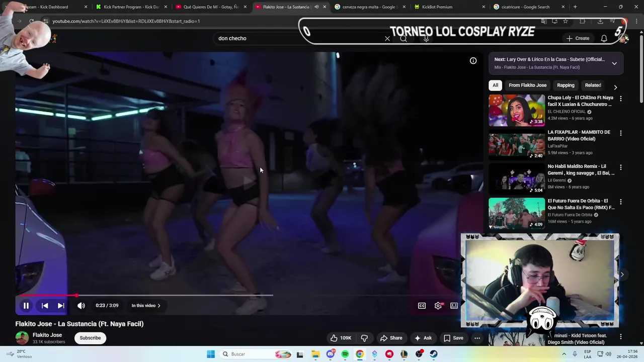Search YouTube with the magnifier button
Viewport: 644px width, 362px height.
pyautogui.click(x=404, y=38)
